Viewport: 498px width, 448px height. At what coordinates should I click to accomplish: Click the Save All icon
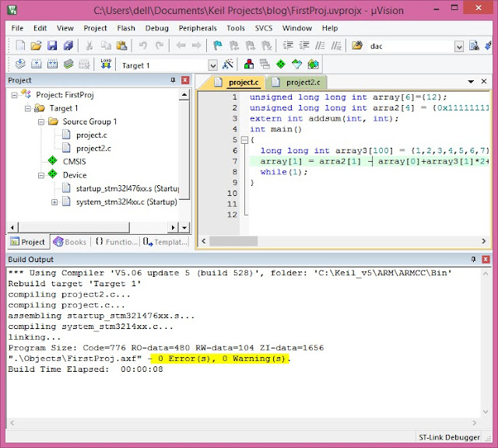(x=68, y=46)
